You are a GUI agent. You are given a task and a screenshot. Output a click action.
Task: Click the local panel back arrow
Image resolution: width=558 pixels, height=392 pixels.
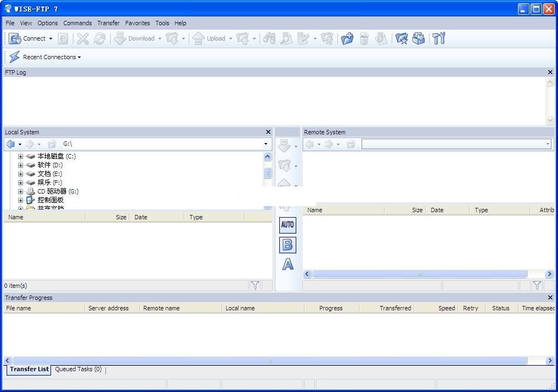coord(10,144)
